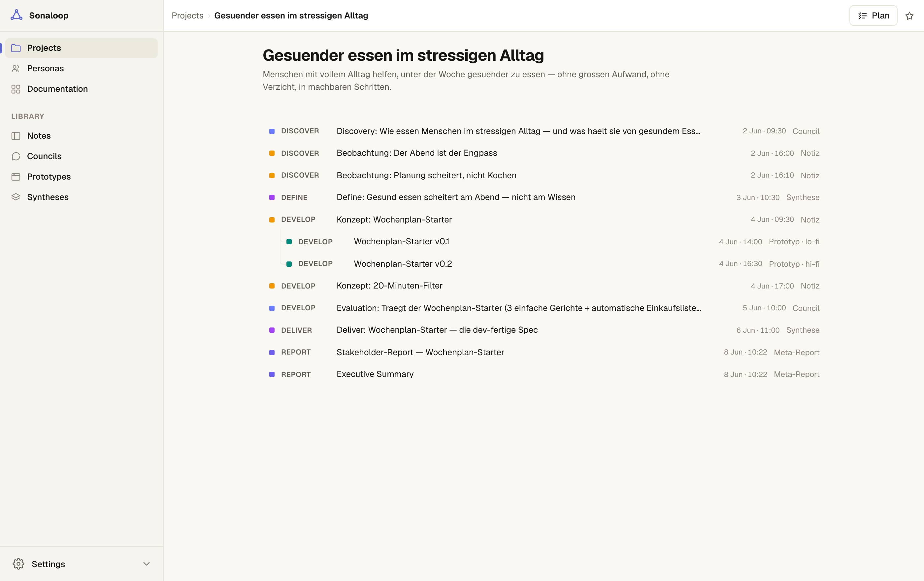Go to Notes library
The width and height of the screenshot is (924, 581).
coord(82,136)
